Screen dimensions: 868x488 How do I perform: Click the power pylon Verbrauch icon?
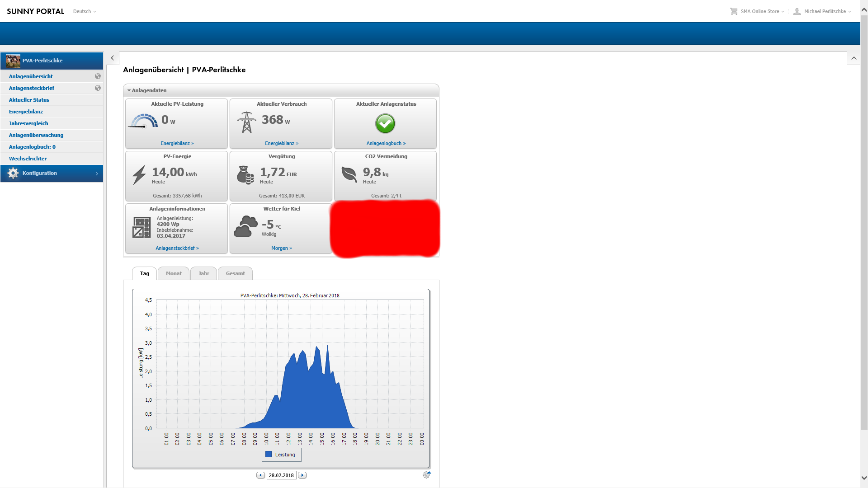[x=246, y=122]
